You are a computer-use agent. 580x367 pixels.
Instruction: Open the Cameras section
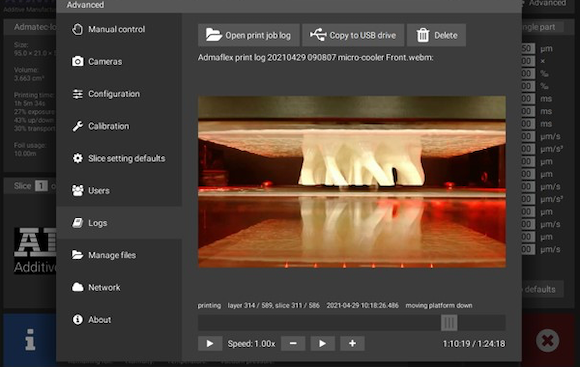coord(119,61)
